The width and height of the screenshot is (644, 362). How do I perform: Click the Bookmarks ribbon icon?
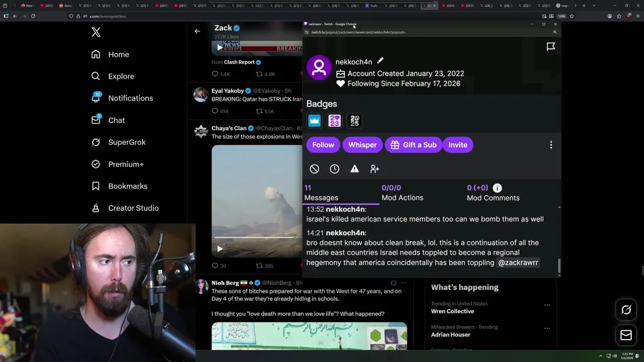[96, 186]
